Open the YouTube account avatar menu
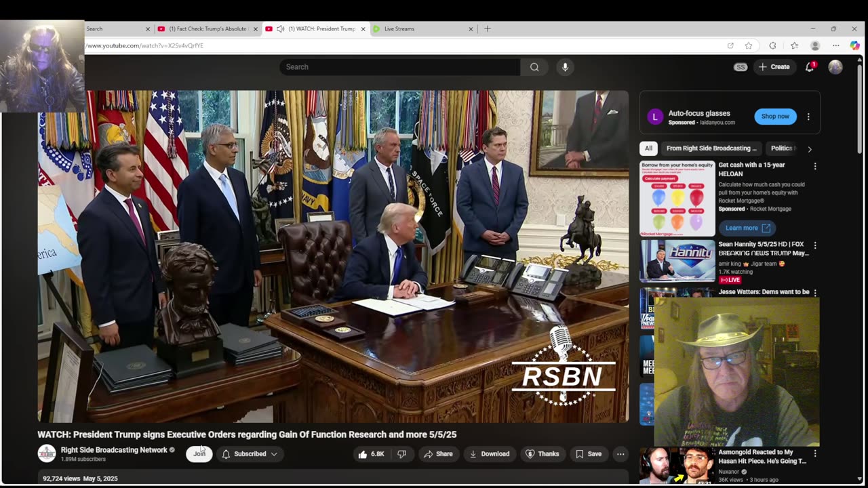 point(835,67)
